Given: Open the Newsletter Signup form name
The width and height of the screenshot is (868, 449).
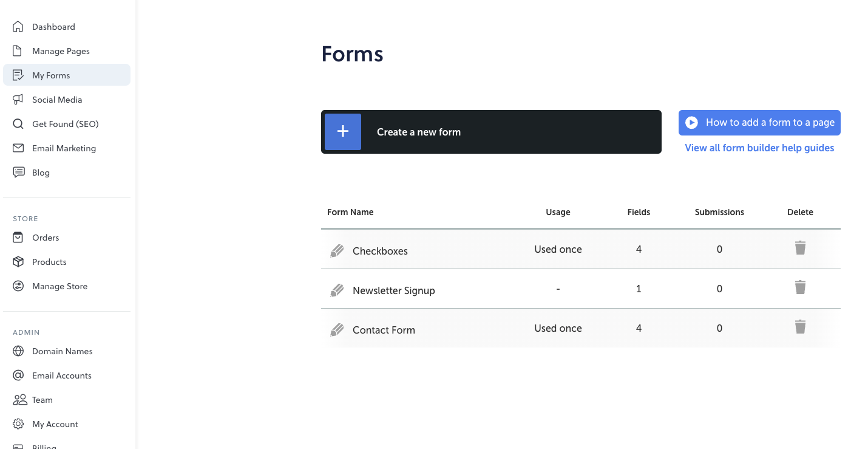Looking at the screenshot, I should (394, 290).
